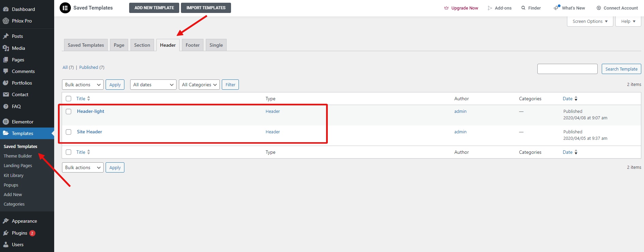Open the Header-light template link
The image size is (644, 252).
click(91, 111)
